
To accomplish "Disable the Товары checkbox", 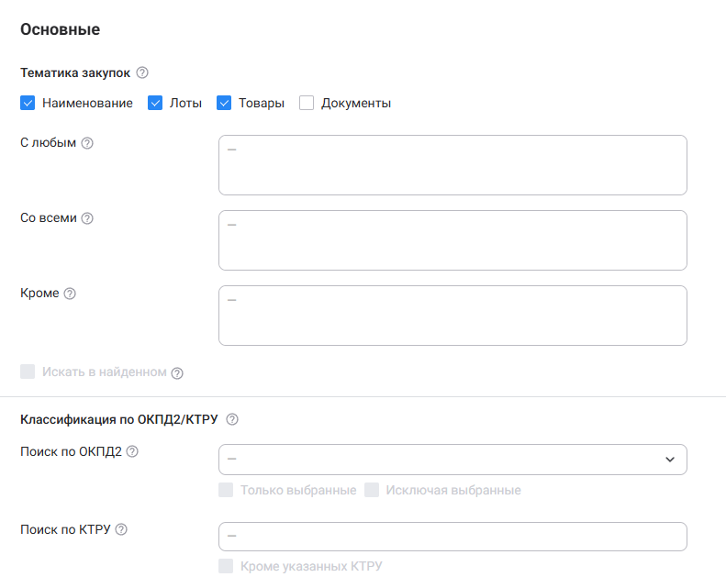I will [224, 103].
